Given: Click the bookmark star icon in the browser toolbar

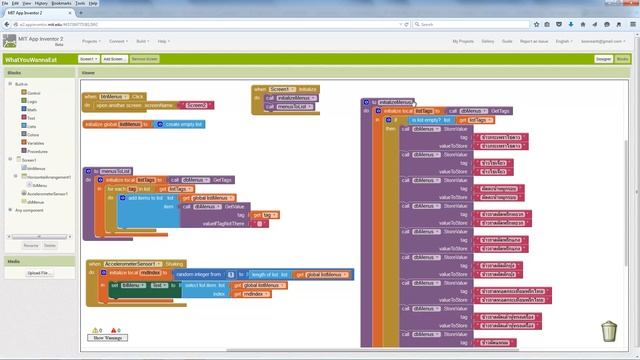Looking at the screenshot, I should pyautogui.click(x=536, y=24).
